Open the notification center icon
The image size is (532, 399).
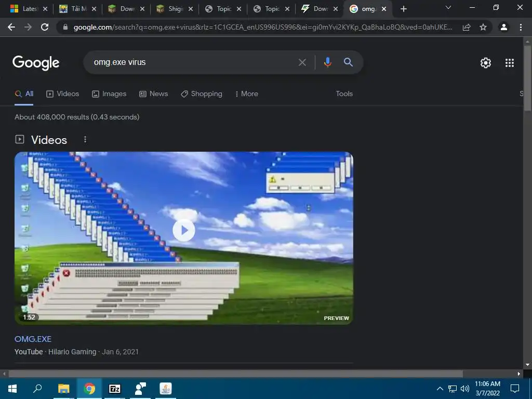pyautogui.click(x=515, y=389)
